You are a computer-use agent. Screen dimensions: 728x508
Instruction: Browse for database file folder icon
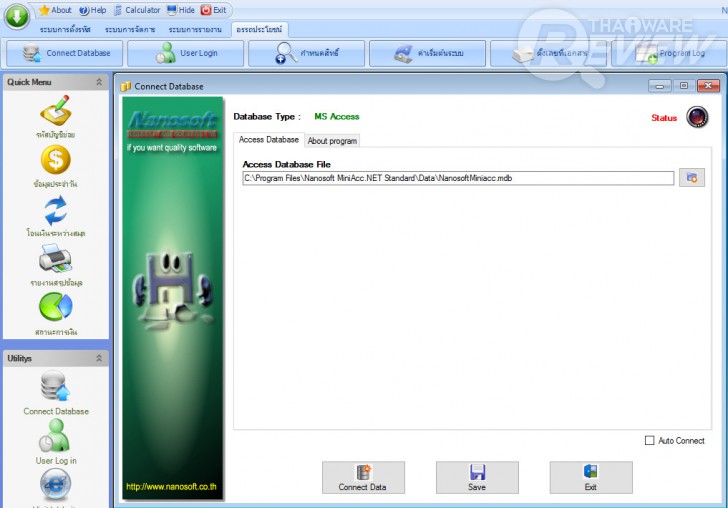point(692,178)
